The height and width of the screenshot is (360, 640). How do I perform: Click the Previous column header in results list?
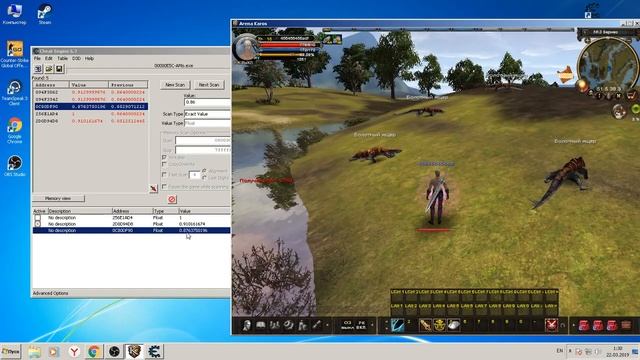(x=128, y=85)
